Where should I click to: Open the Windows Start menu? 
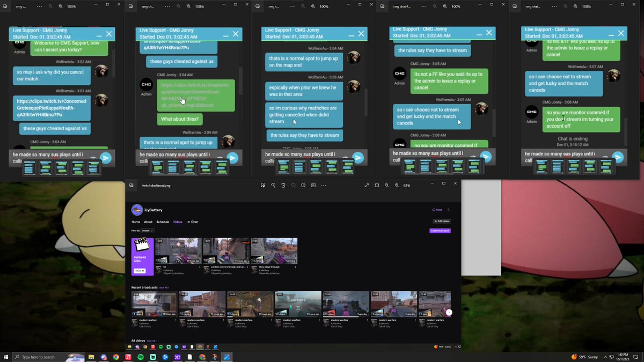[6, 357]
